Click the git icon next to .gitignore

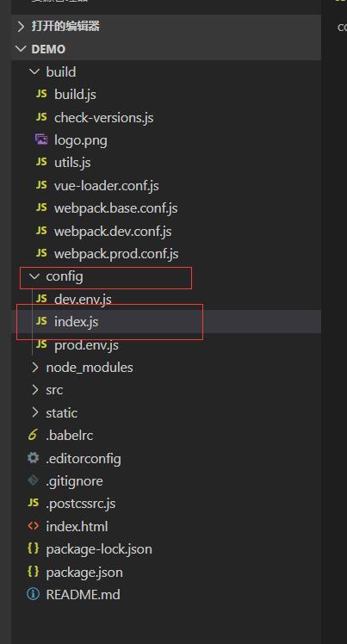point(33,480)
